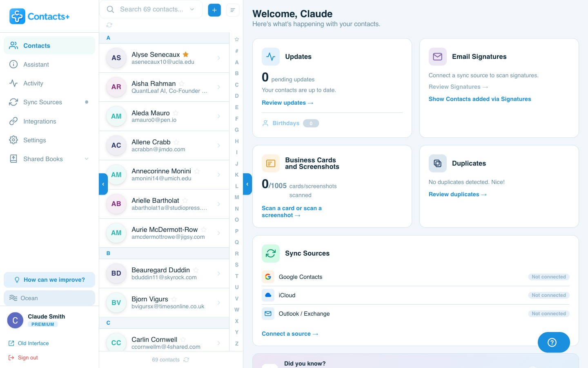This screenshot has width=588, height=368.
Task: Collapse contact list with right blue handle
Action: [247, 184]
